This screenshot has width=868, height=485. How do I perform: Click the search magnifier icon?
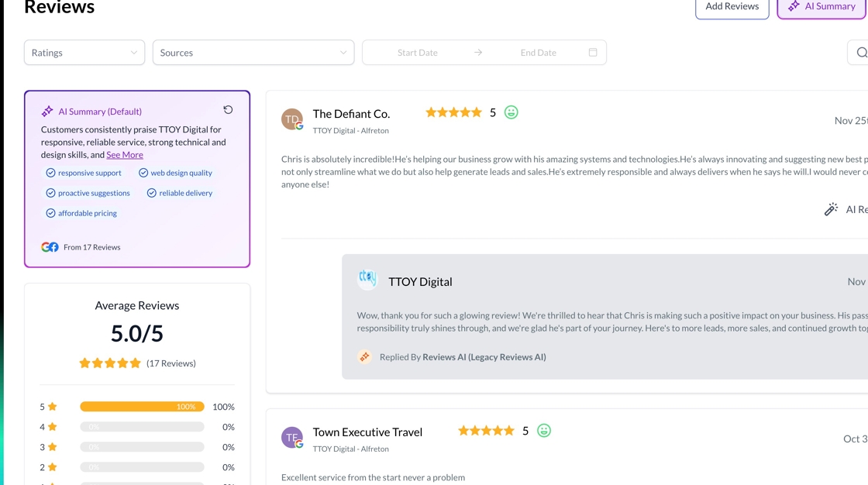(861, 53)
